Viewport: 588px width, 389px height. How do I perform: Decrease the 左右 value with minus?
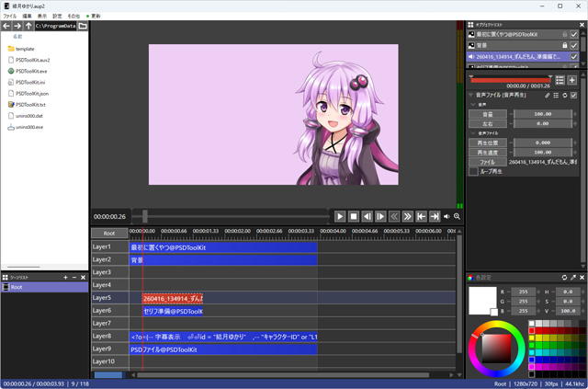[x=510, y=123]
